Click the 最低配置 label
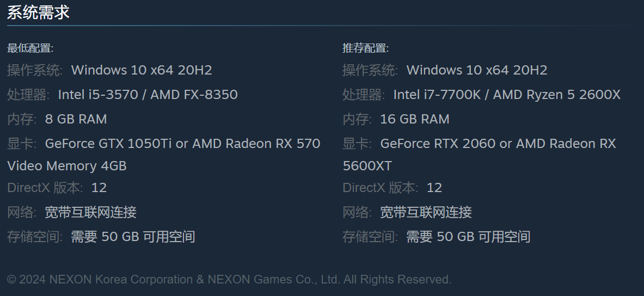 [x=30, y=48]
